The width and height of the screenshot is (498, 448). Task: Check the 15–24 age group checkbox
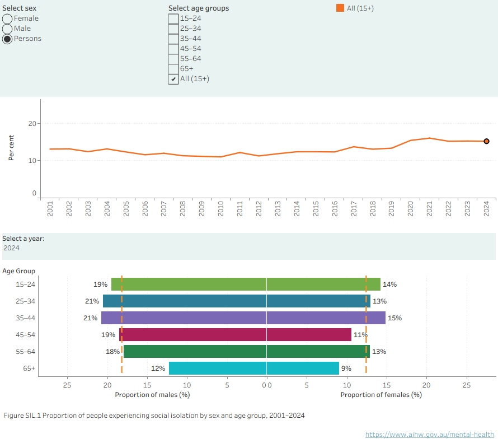tap(173, 18)
